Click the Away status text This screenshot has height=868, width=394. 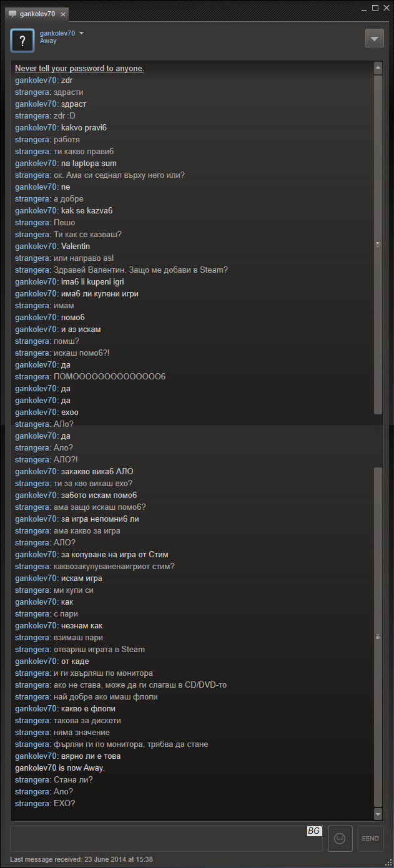(48, 41)
